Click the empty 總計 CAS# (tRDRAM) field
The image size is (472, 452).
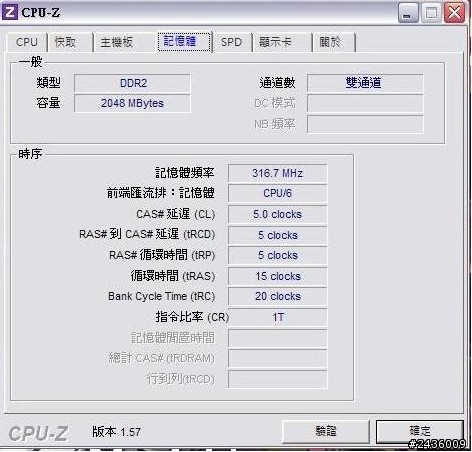pos(277,358)
